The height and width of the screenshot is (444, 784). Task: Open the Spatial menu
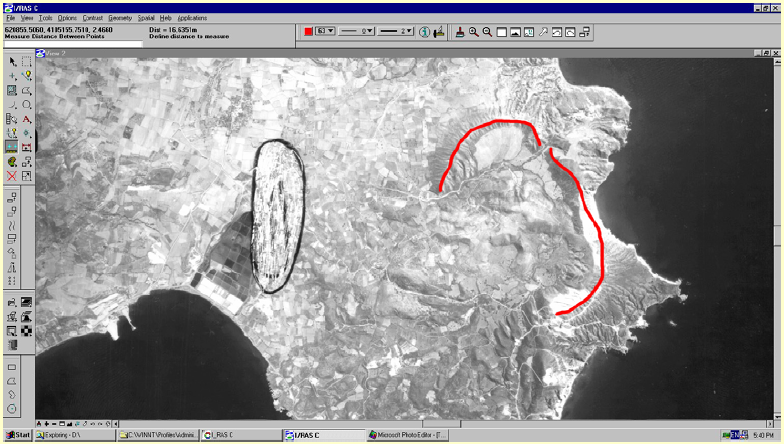pyautogui.click(x=146, y=18)
